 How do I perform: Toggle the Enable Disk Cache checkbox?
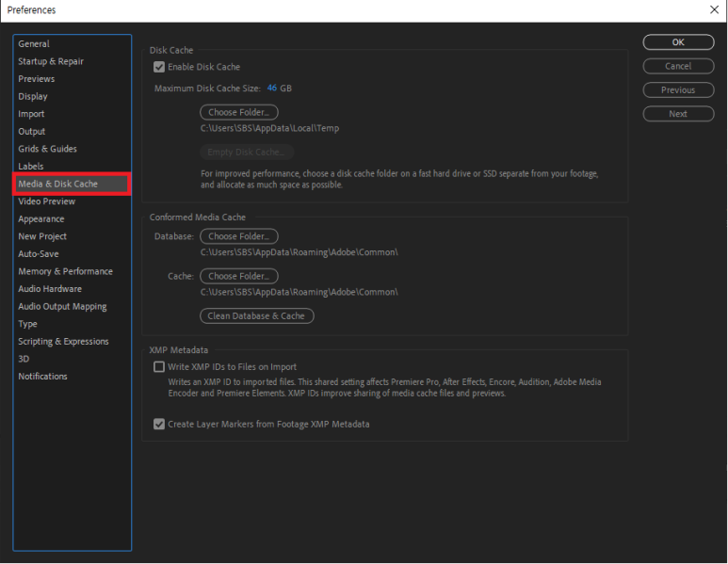(159, 67)
